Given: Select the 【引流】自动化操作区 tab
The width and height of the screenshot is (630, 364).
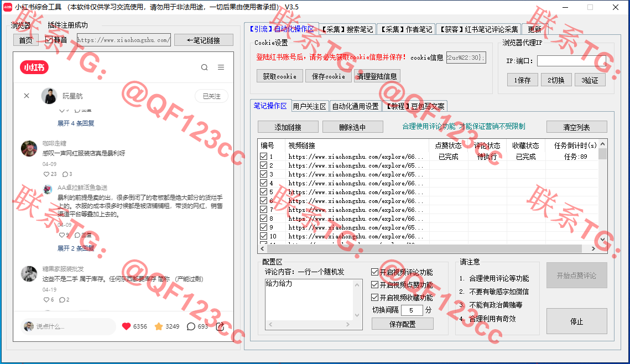Looking at the screenshot, I should (282, 29).
